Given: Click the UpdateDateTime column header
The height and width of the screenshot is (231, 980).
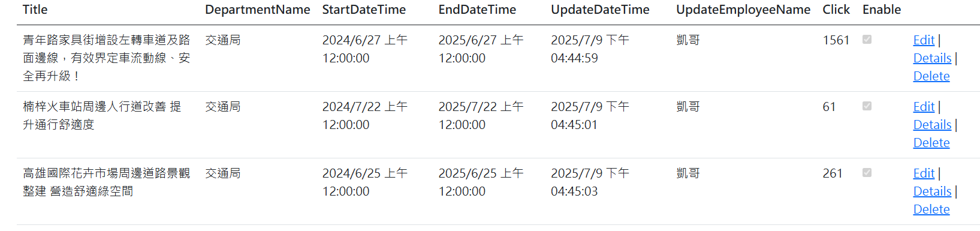Looking at the screenshot, I should coord(600,10).
